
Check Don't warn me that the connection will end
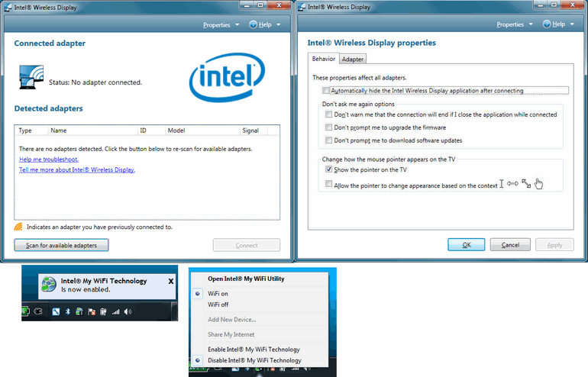328,114
